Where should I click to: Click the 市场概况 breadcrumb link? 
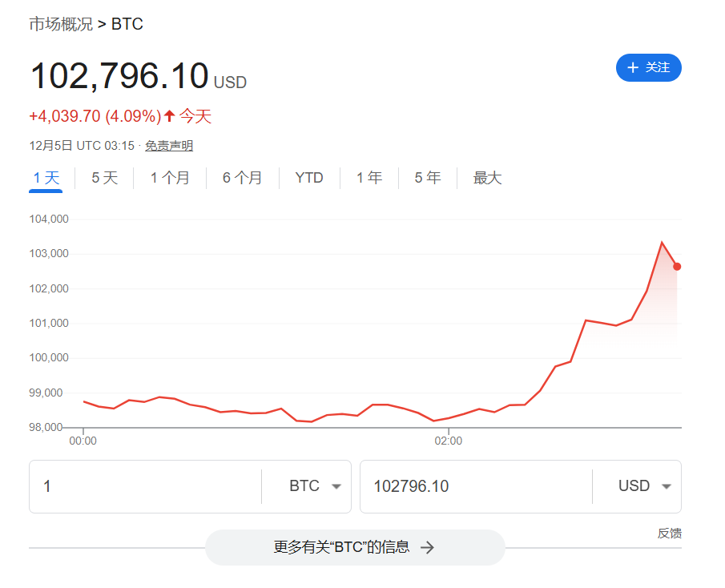pyautogui.click(x=61, y=24)
